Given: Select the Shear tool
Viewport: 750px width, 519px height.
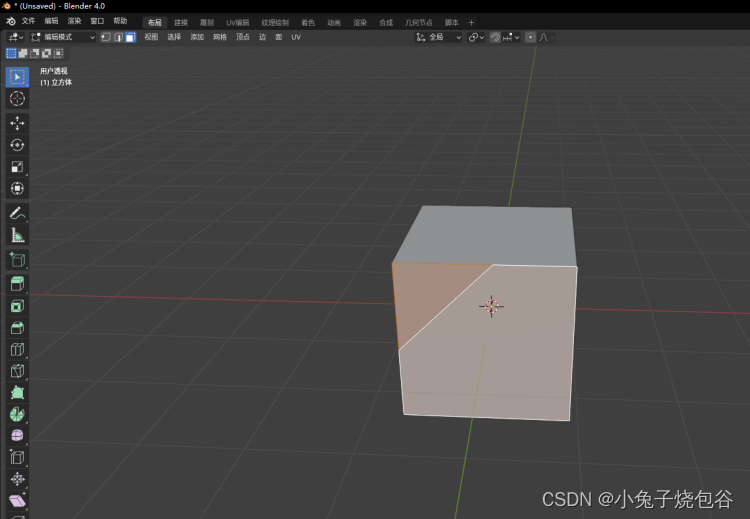Looking at the screenshot, I should pos(17,501).
